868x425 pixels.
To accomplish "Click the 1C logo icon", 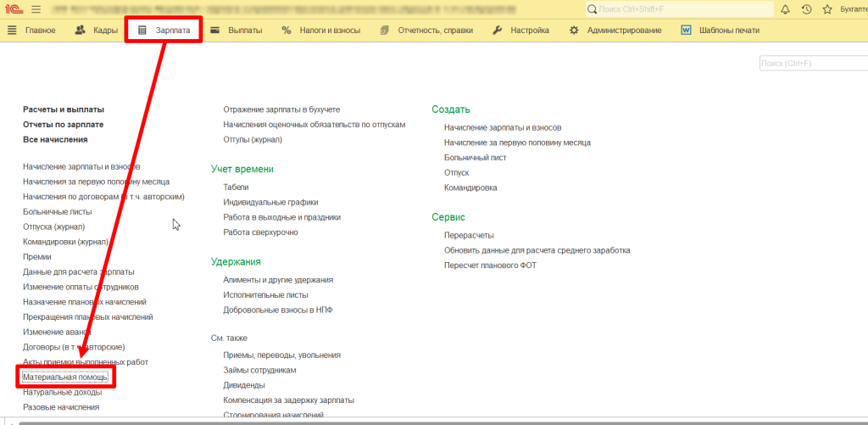I will (14, 9).
